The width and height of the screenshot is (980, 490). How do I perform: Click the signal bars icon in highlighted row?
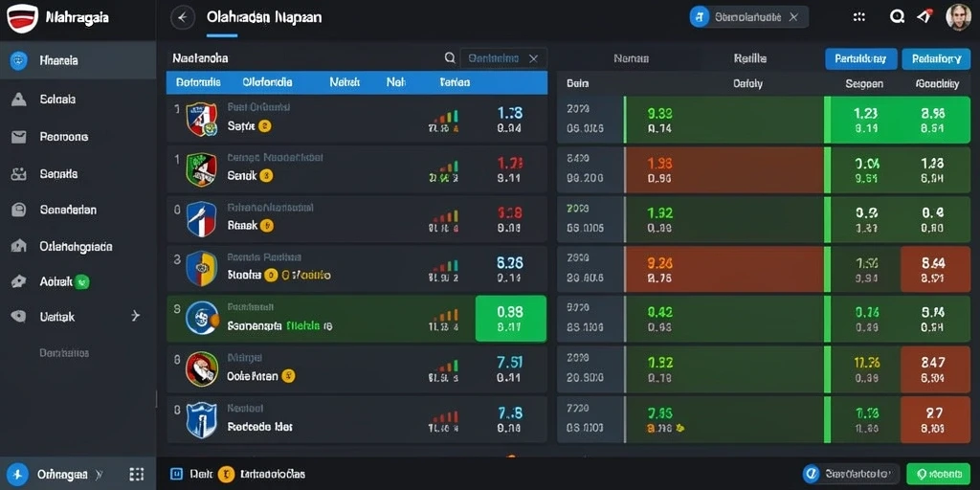[x=445, y=315]
